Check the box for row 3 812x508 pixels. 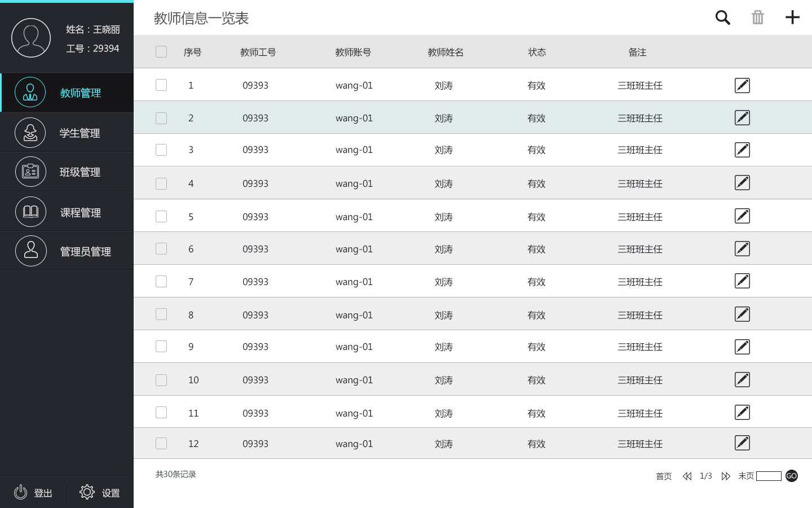point(161,150)
